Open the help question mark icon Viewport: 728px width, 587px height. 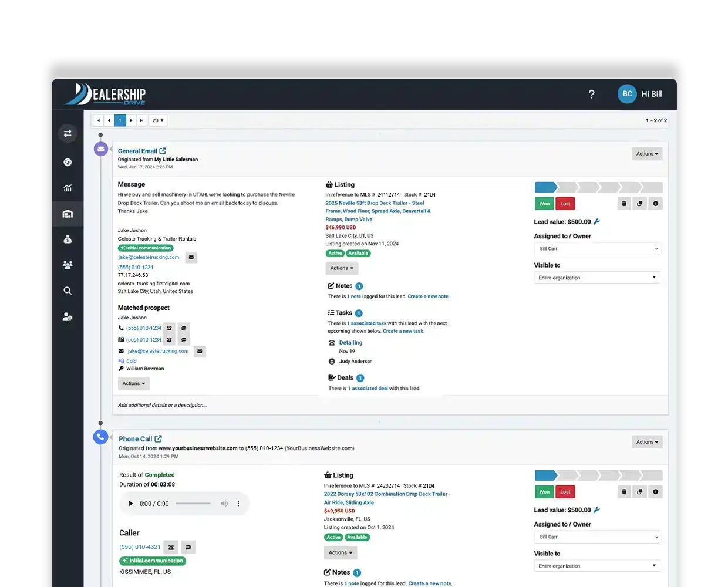point(591,95)
